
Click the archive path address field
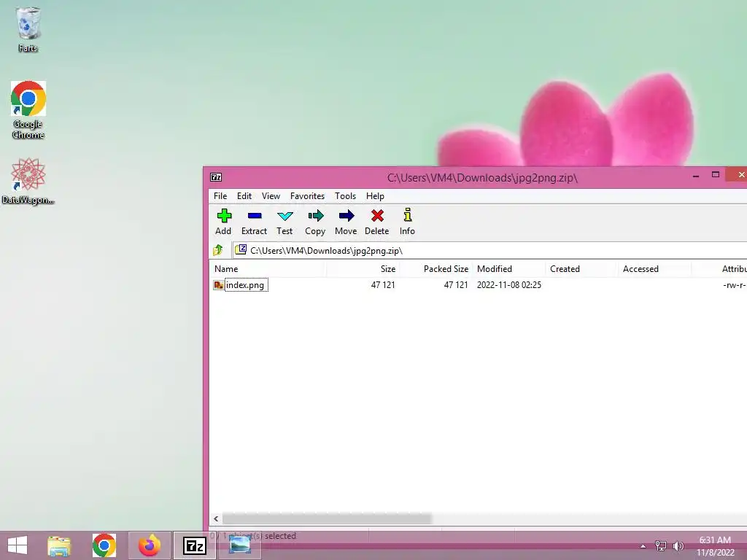coord(491,251)
